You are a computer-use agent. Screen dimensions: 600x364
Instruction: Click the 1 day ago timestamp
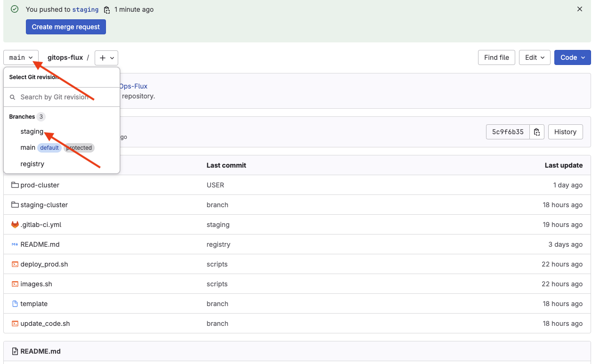[x=568, y=185]
